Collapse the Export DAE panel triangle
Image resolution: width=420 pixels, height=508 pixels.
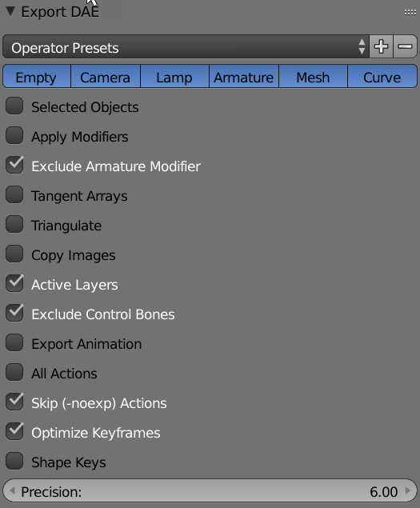10,12
